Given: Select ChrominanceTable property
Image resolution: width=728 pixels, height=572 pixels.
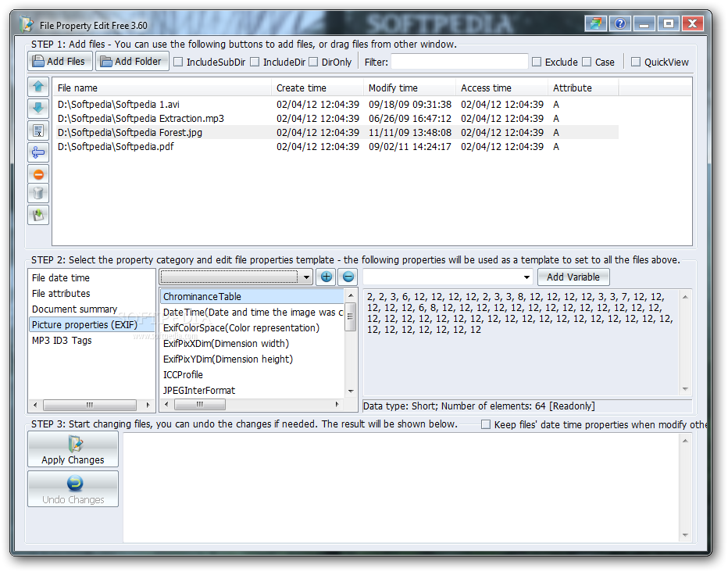Looking at the screenshot, I should pos(252,297).
